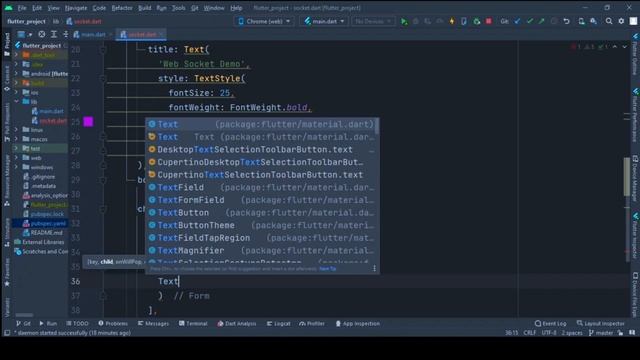Image resolution: width=640 pixels, height=360 pixels.
Task: Click the Git update project checkmark icon
Action: (x=517, y=21)
